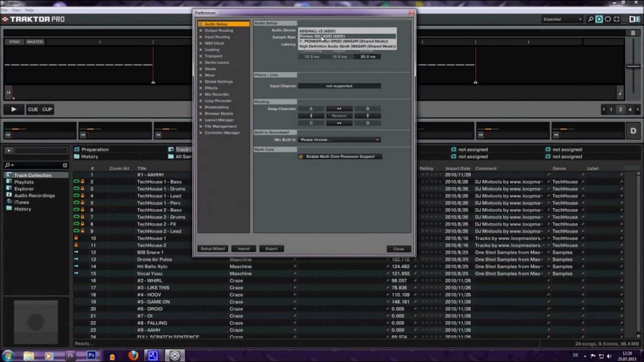
Task: Toggle SYNC on Deck A
Action: (15, 42)
